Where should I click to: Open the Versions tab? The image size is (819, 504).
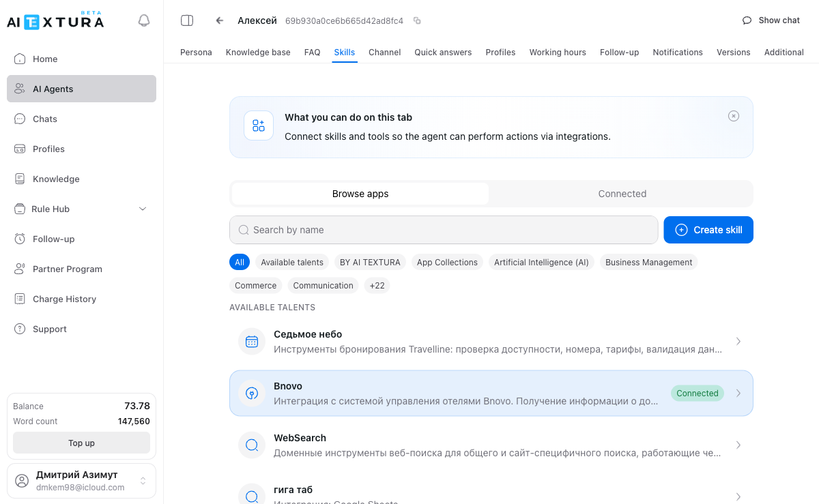[x=734, y=52]
